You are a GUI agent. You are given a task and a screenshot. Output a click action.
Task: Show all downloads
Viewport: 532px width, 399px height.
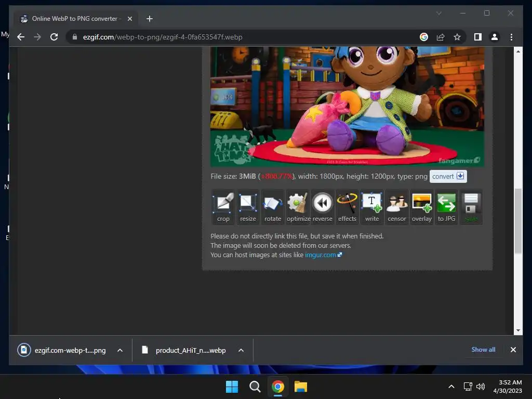tap(483, 350)
